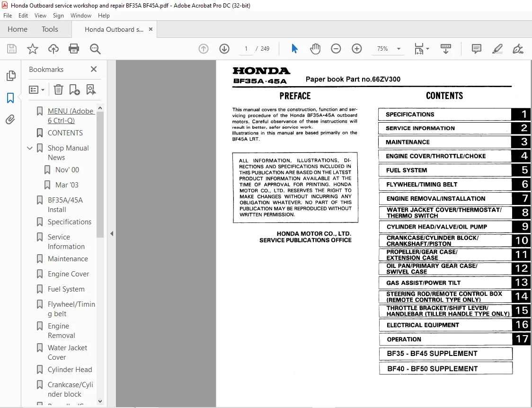Open the Mar '03 bookmark
The height and width of the screenshot is (408, 532).
(x=67, y=185)
